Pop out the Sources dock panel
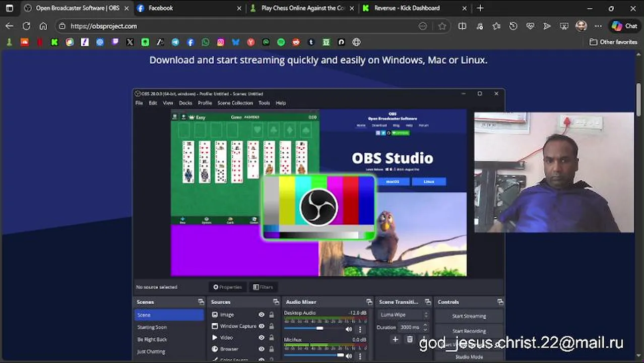Viewport: 644px width, 363px height. (x=276, y=302)
